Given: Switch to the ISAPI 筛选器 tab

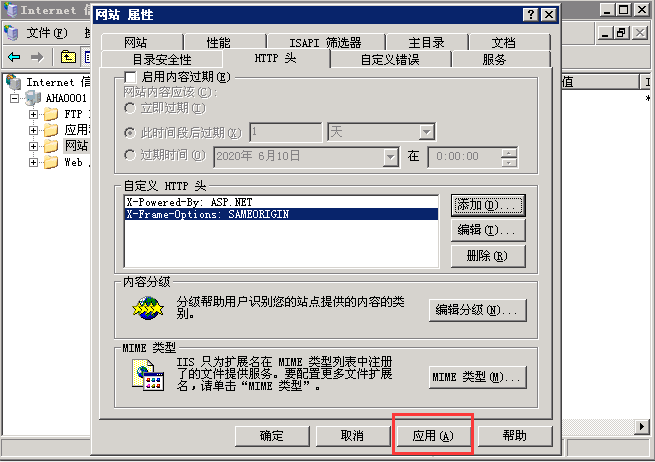Looking at the screenshot, I should tap(325, 42).
